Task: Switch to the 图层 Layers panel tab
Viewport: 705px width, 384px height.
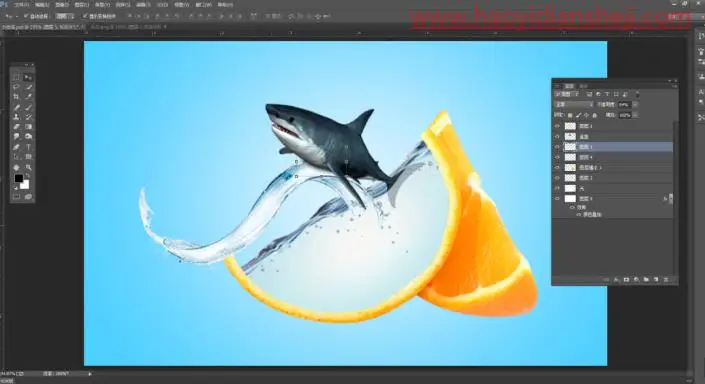Action: coord(569,86)
